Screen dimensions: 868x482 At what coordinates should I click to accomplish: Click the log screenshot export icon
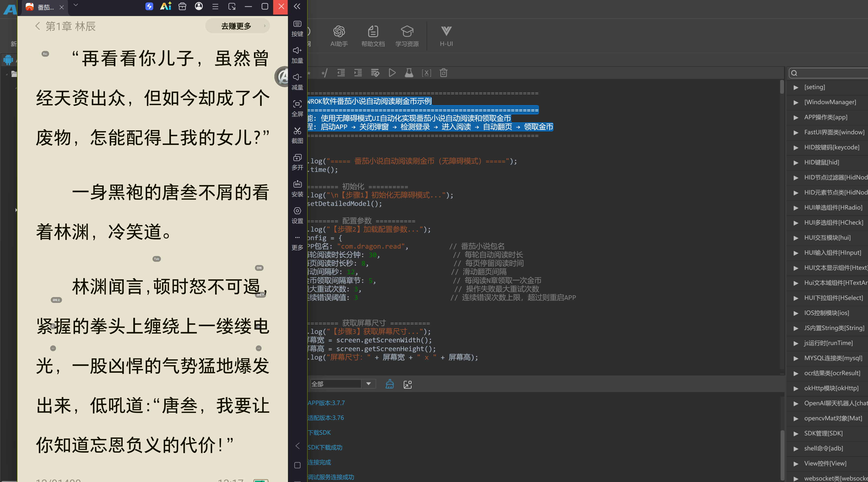(407, 385)
